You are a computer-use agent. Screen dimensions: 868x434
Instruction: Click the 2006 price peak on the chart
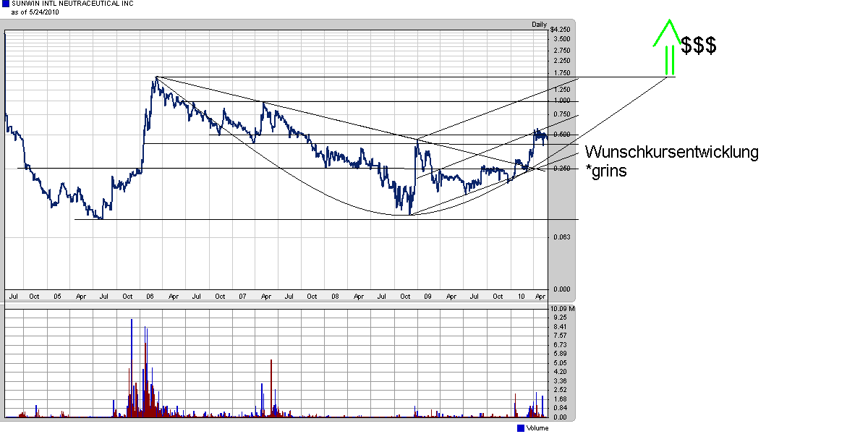[x=156, y=77]
